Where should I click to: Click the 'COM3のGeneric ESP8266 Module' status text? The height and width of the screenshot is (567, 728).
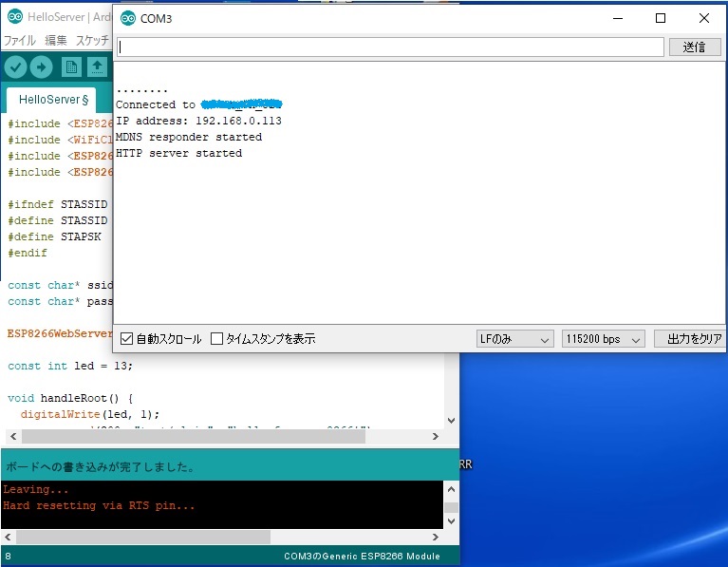363,557
